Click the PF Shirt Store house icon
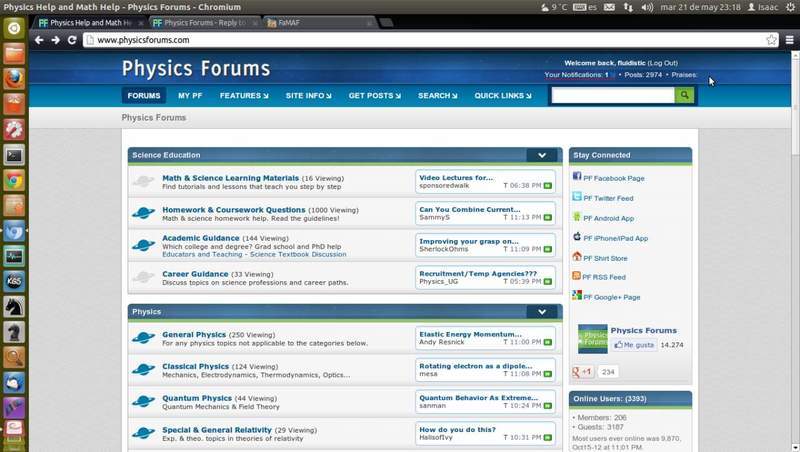 [x=577, y=256]
